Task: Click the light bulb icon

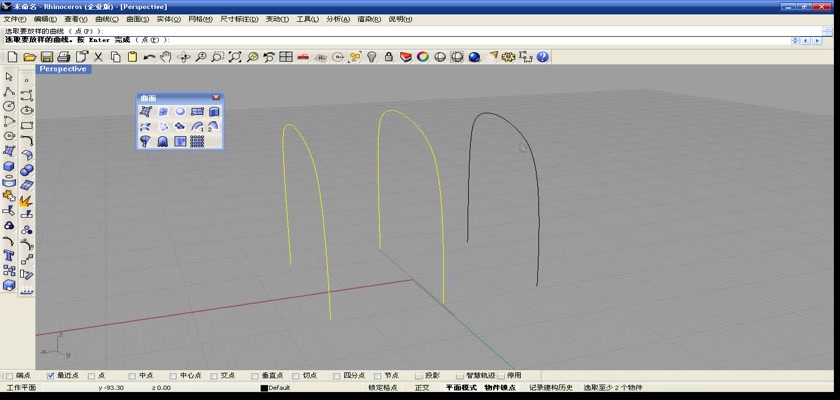Action: pyautogui.click(x=372, y=57)
